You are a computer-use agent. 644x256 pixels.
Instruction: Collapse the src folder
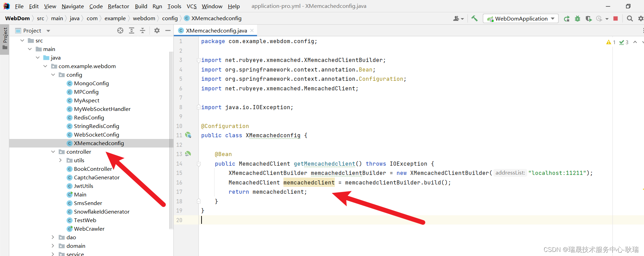tap(22, 40)
